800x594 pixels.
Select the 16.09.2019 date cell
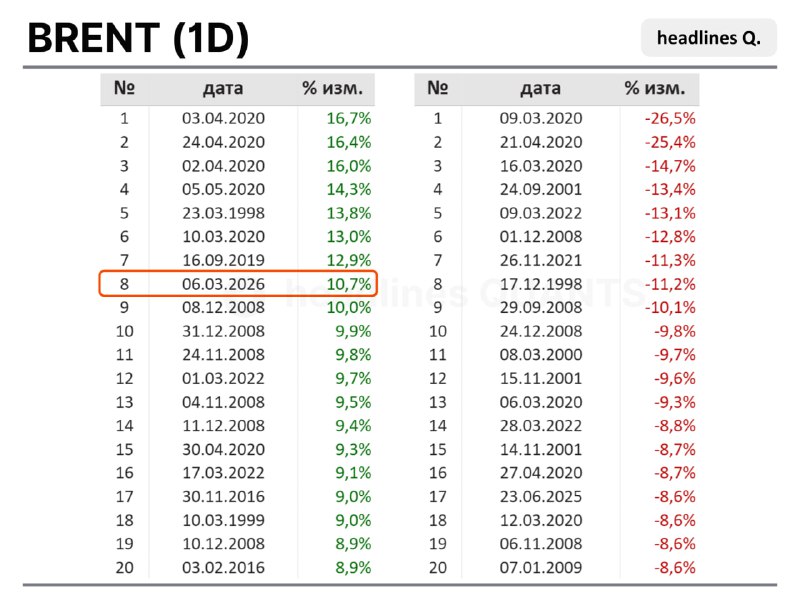223,260
